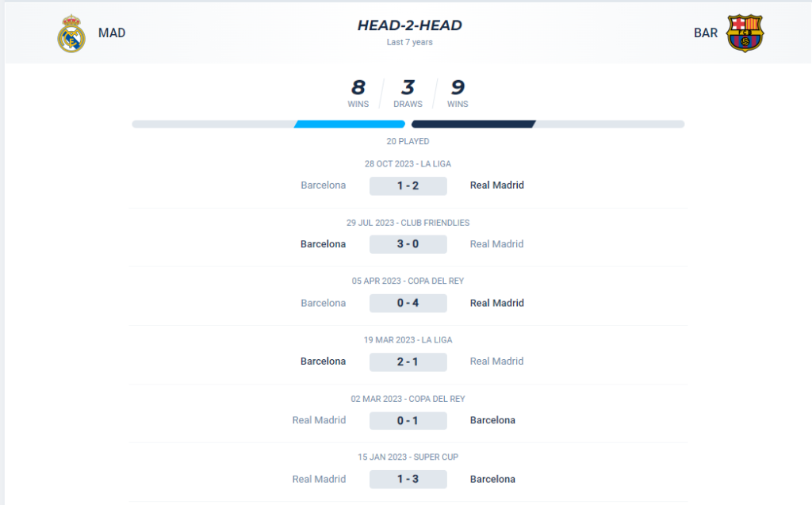Open the 3 - 0 club friendlies score

pyautogui.click(x=408, y=244)
